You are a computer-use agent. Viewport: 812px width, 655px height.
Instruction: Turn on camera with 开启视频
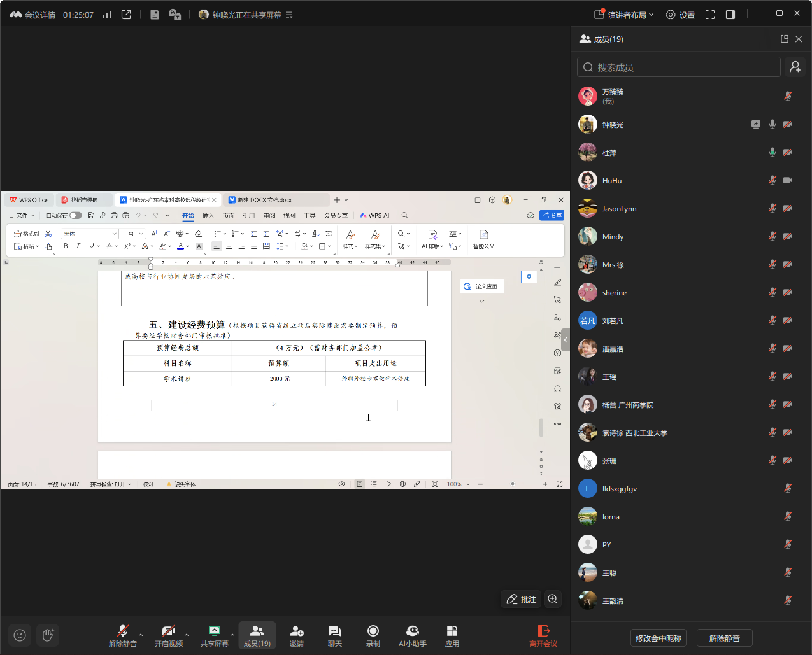click(169, 635)
